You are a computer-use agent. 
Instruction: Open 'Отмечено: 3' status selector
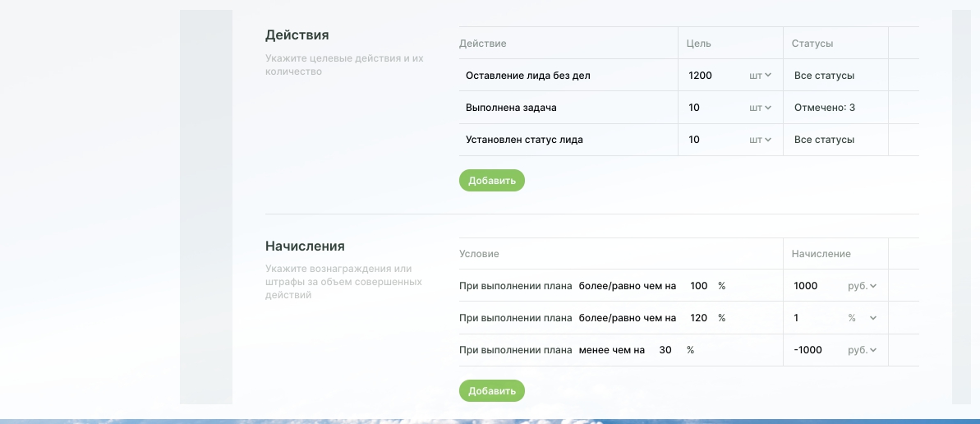[825, 108]
